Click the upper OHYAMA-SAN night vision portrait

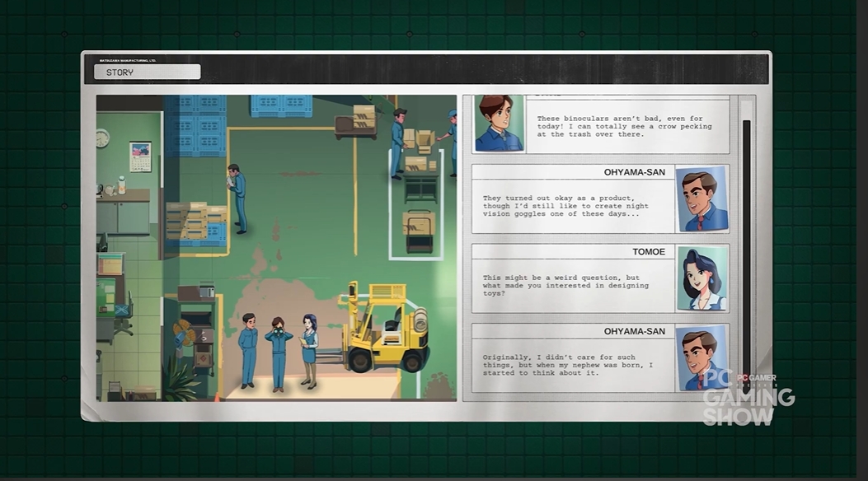tap(701, 199)
